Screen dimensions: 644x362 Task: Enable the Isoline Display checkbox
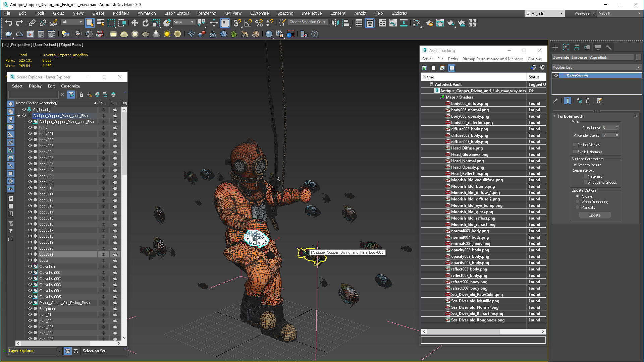coord(575,145)
